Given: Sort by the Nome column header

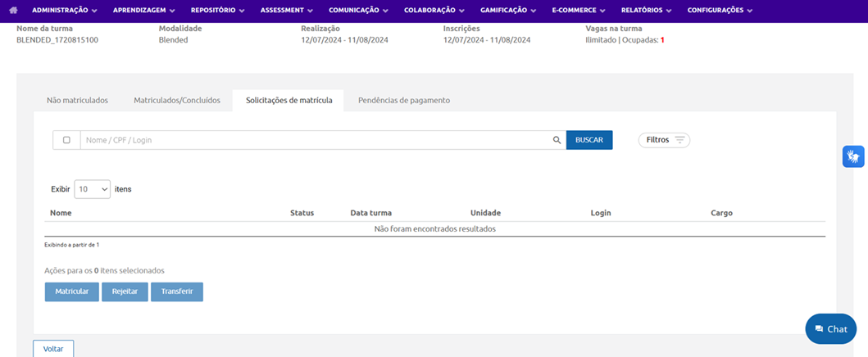Looking at the screenshot, I should click(x=61, y=213).
